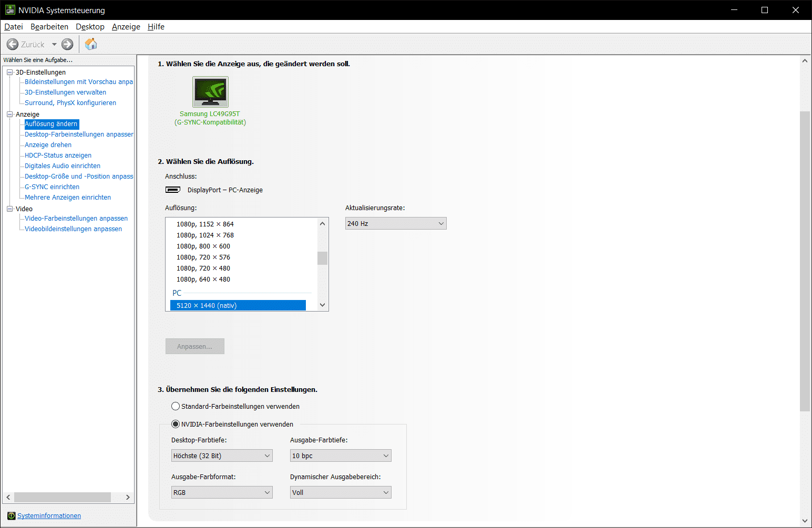Select NVIDIA-Farbeinstellungen verwenden radio button
This screenshot has width=812, height=528.
[x=176, y=424]
